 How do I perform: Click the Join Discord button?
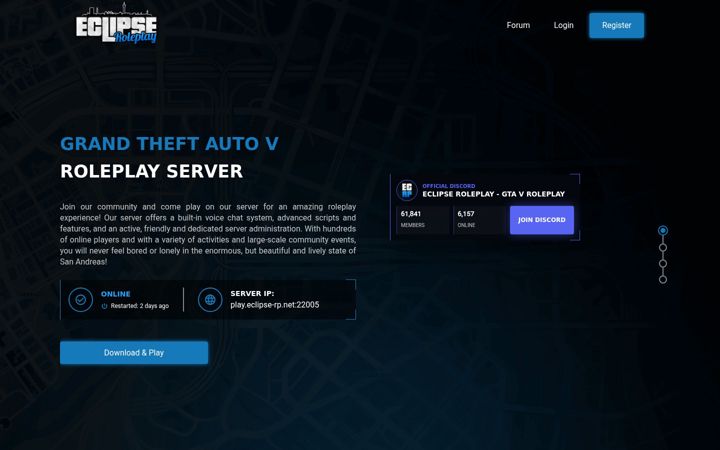pos(542,220)
